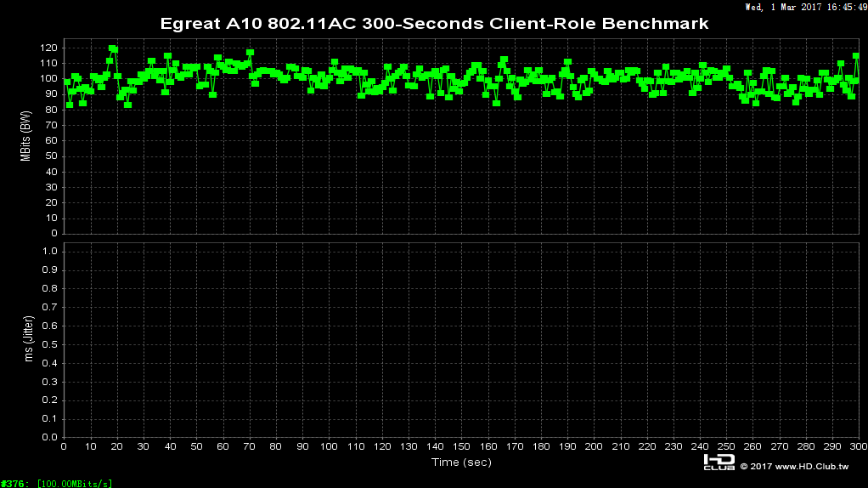Viewport: 868px width, 488px height.
Task: Click the time axis value "150"
Action: pyautogui.click(x=461, y=446)
